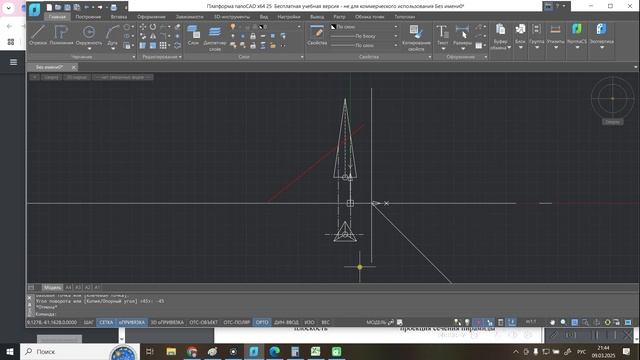The width and height of the screenshot is (640, 360).
Task: Open the Группа group tools
Action: (537, 36)
